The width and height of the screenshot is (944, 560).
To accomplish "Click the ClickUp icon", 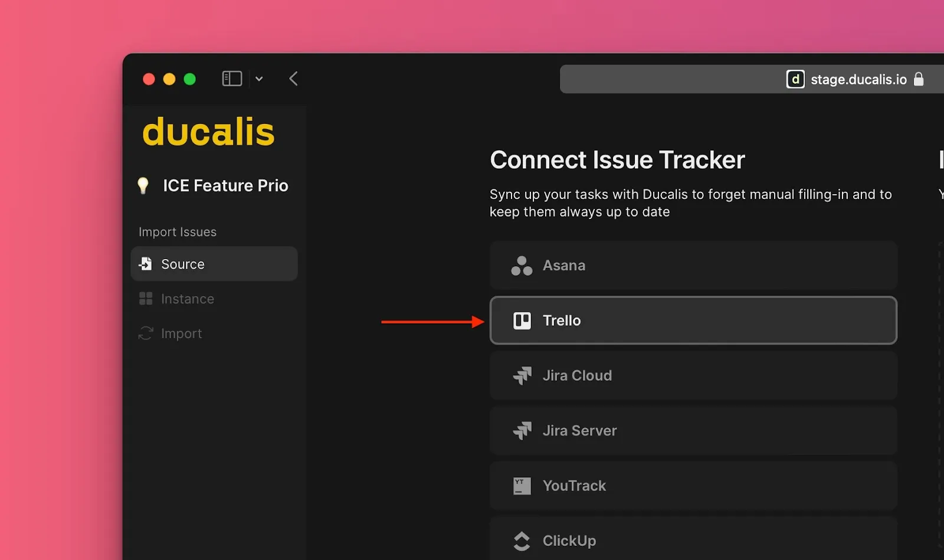I will pos(522,541).
